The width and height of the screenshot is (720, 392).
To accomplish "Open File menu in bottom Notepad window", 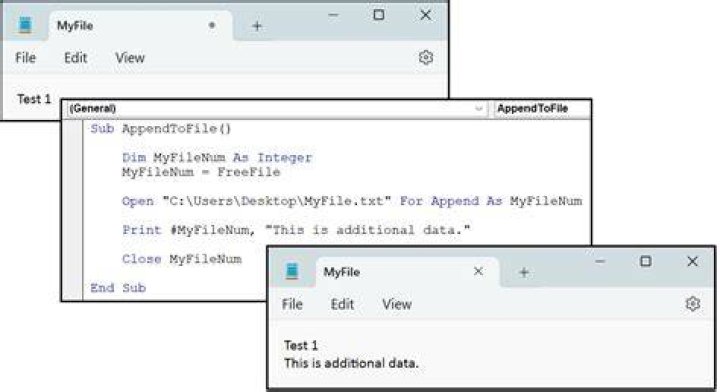I will [x=292, y=304].
